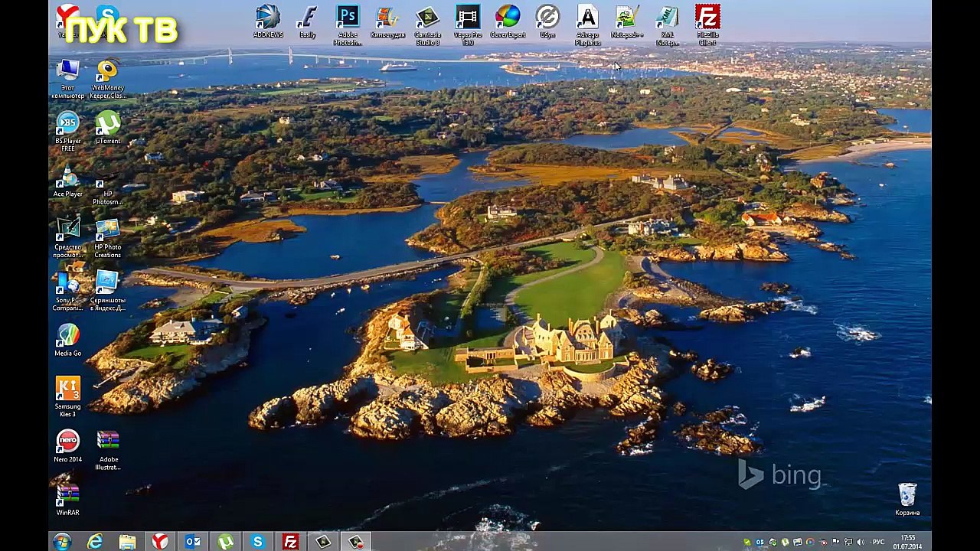980x551 pixels.
Task: Click the FileZilla Client desktop shortcut
Action: (x=707, y=17)
